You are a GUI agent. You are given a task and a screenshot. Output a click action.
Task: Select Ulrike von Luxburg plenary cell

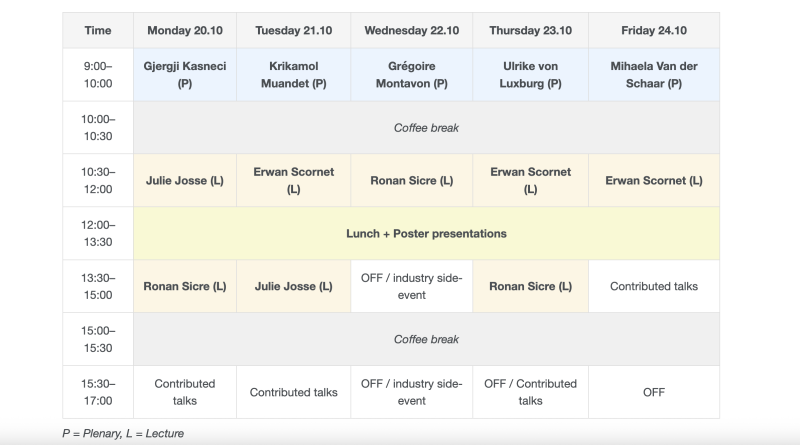point(530,75)
